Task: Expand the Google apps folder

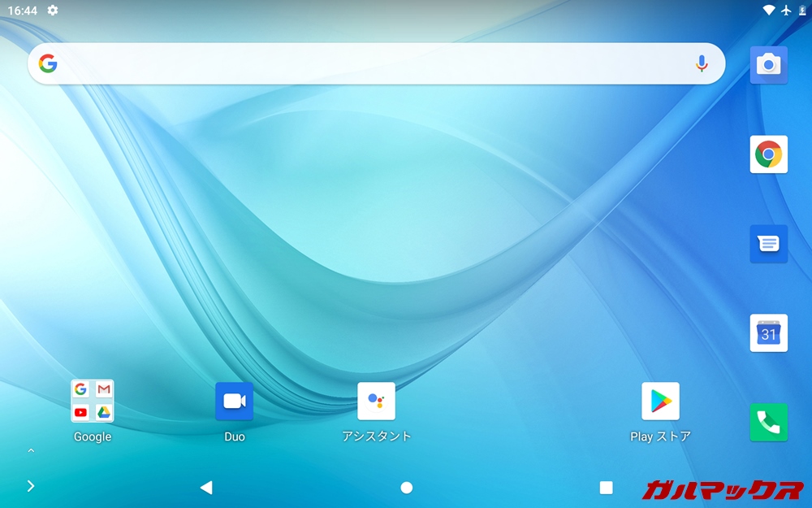Action: 93,402
